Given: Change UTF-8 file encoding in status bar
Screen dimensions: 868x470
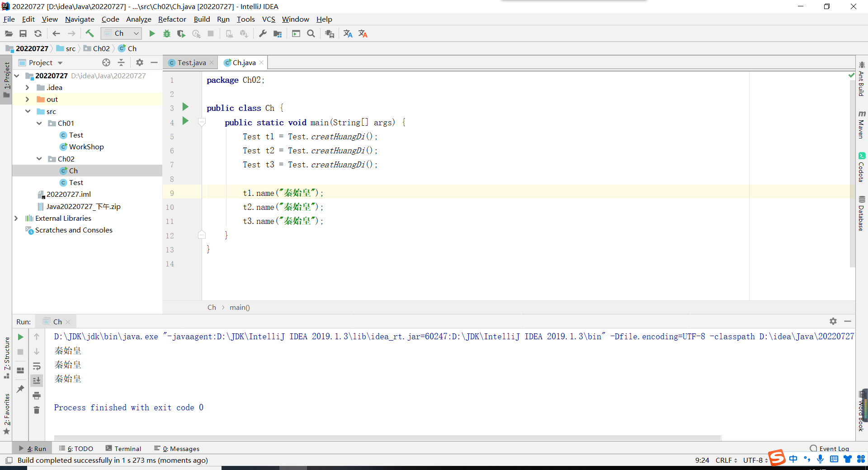Looking at the screenshot, I should [755, 460].
